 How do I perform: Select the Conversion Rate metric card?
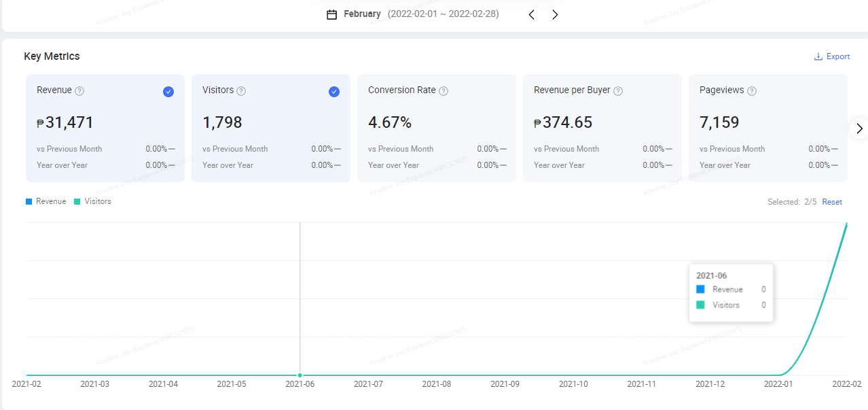436,128
